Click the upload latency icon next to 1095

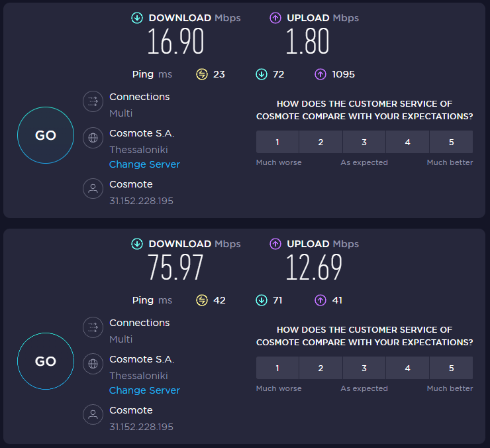pyautogui.click(x=320, y=74)
